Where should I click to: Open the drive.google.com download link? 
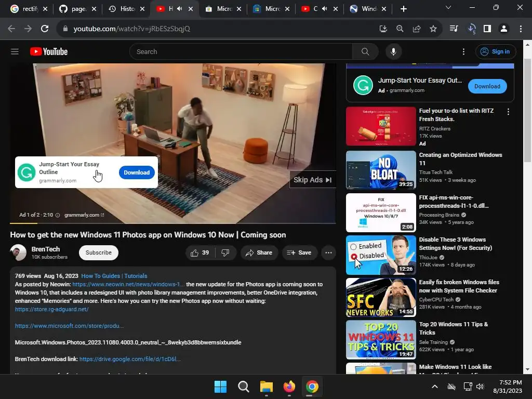click(x=129, y=359)
